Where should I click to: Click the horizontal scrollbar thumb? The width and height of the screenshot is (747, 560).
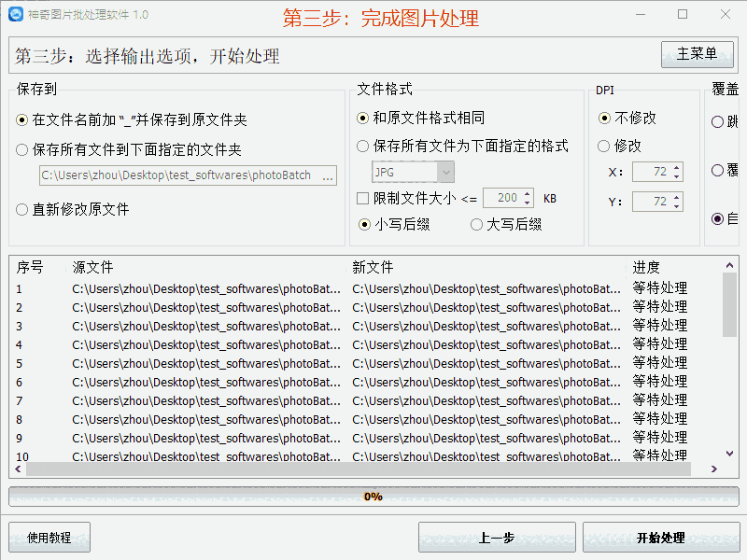(x=359, y=469)
